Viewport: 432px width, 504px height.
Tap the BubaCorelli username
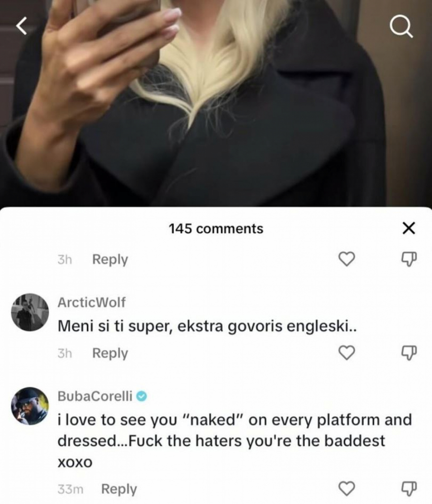tap(96, 396)
